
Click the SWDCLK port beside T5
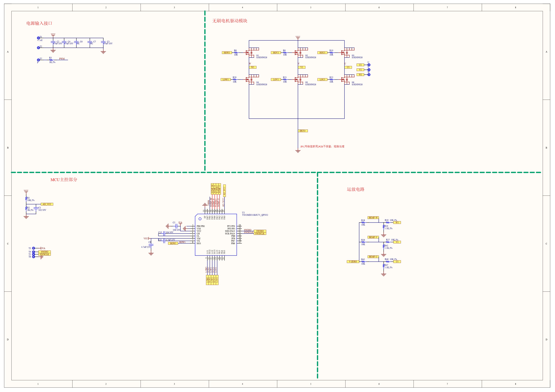click(x=44, y=254)
